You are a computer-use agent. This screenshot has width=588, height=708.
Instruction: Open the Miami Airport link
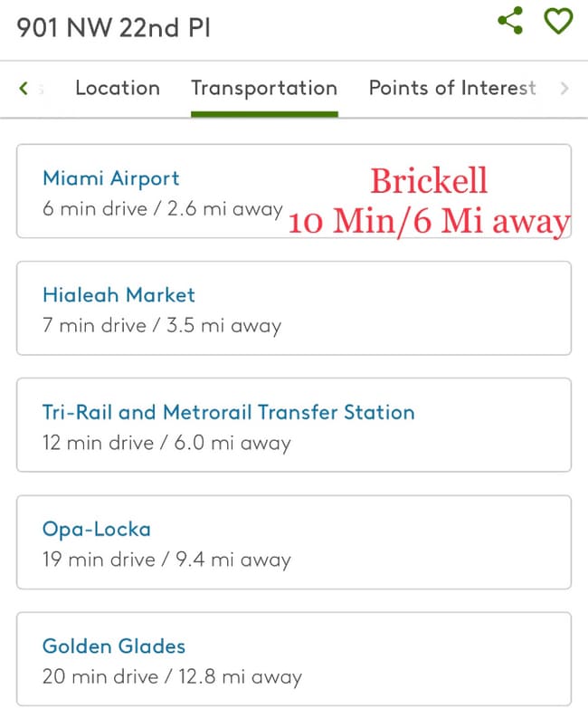(111, 178)
